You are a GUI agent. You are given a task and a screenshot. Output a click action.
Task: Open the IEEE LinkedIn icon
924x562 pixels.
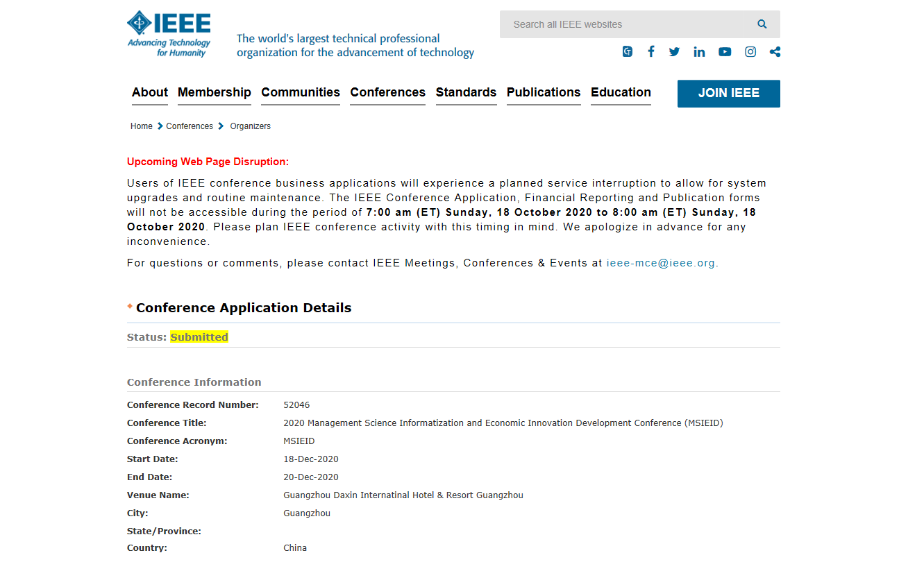(699, 51)
